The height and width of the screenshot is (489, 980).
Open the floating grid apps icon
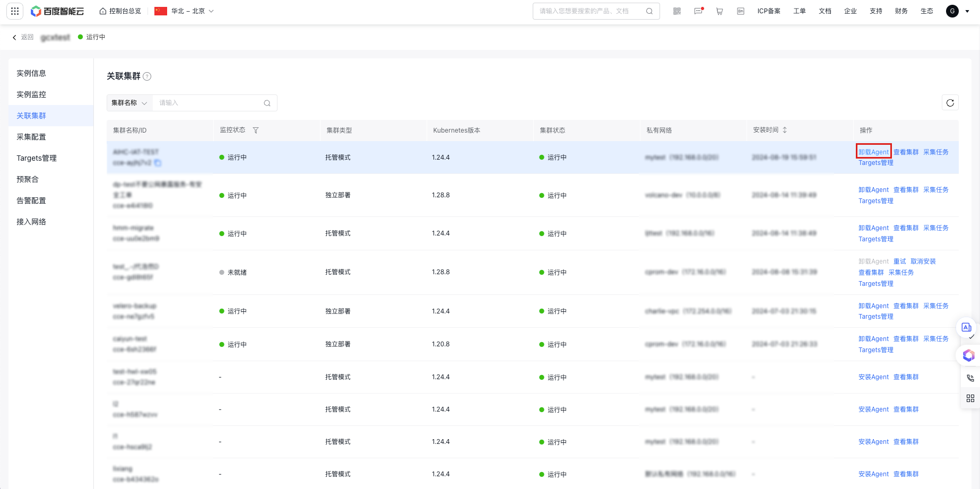click(970, 398)
